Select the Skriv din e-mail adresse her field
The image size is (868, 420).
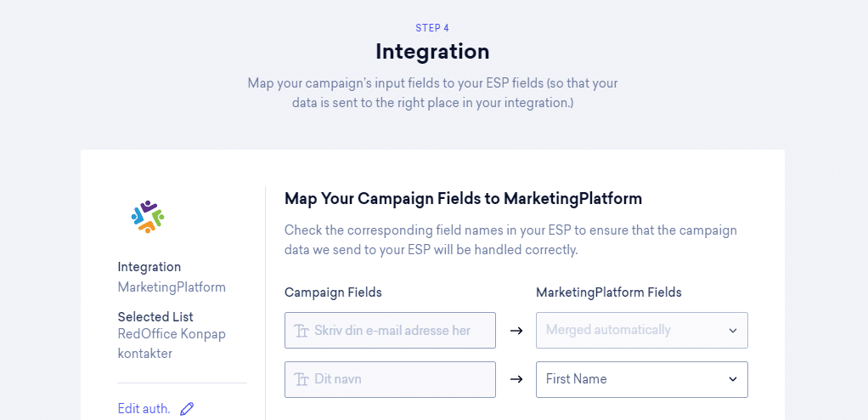(391, 330)
